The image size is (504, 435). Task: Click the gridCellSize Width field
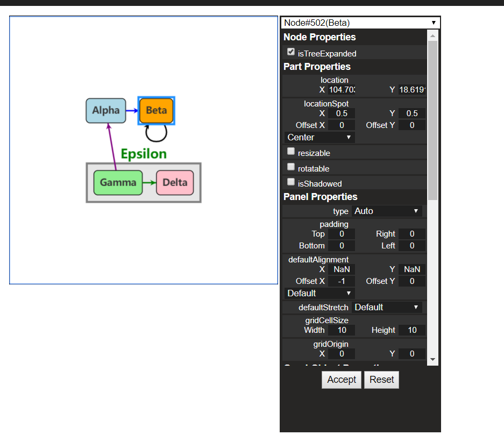(x=342, y=330)
